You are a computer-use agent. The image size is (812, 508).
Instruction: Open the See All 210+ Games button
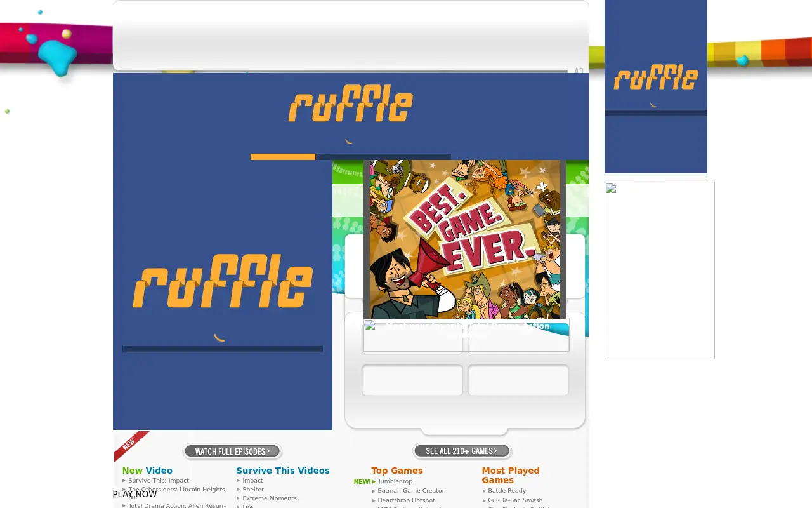(462, 451)
